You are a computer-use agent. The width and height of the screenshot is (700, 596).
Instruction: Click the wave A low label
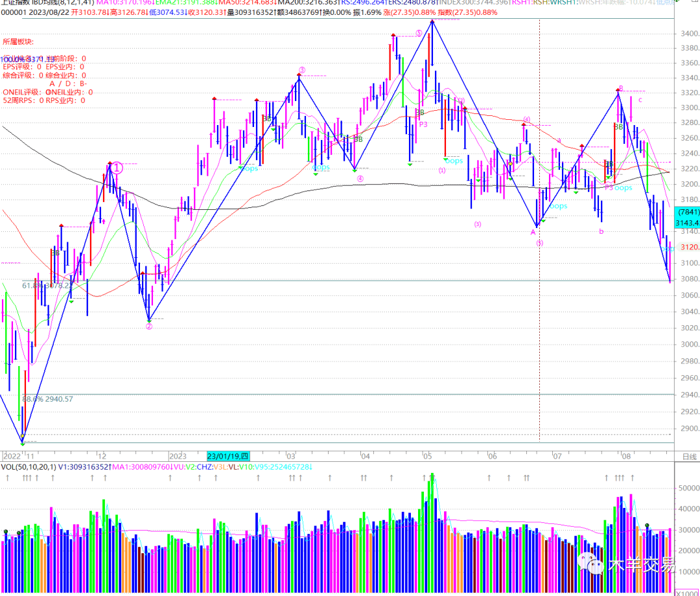pyautogui.click(x=533, y=231)
